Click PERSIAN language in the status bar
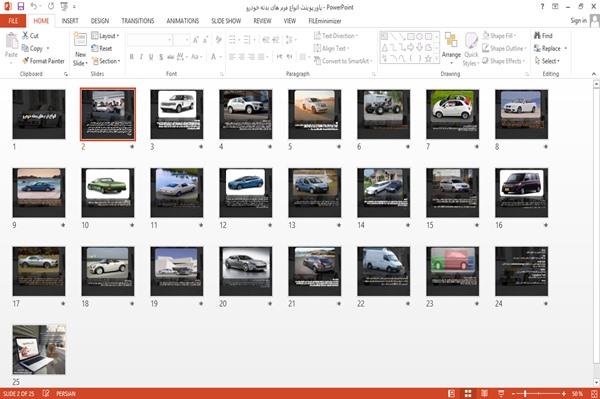600x399 pixels. 66,394
